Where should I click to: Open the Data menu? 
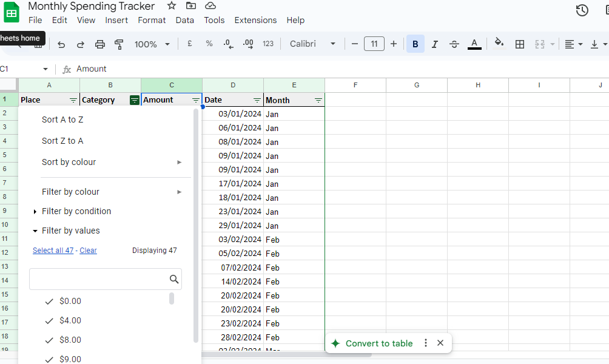[x=184, y=20]
